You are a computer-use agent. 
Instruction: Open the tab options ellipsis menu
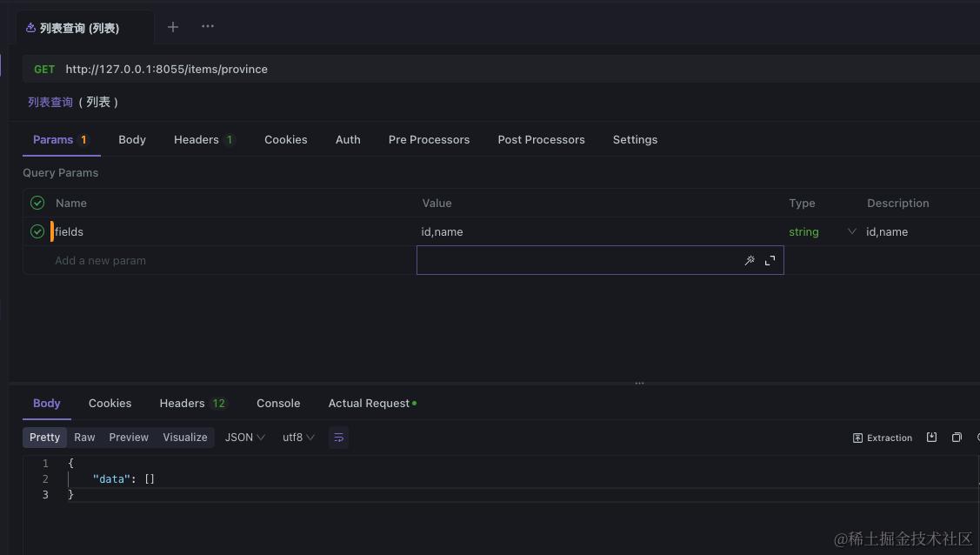[x=208, y=26]
